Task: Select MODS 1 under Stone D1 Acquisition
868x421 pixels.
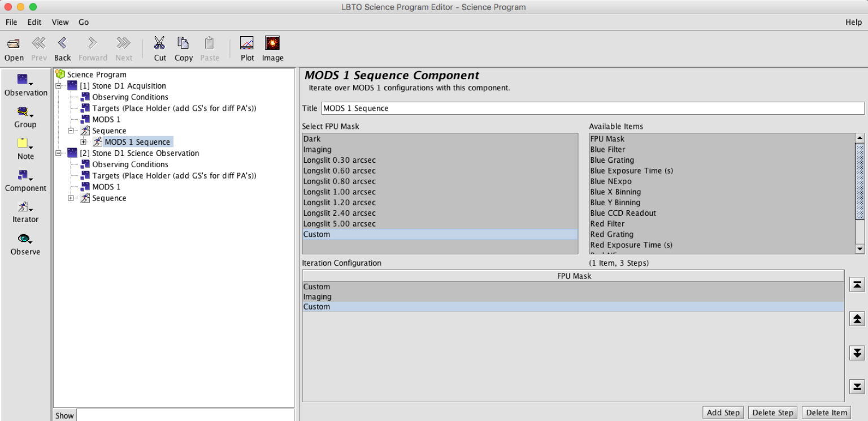Action: (x=106, y=119)
